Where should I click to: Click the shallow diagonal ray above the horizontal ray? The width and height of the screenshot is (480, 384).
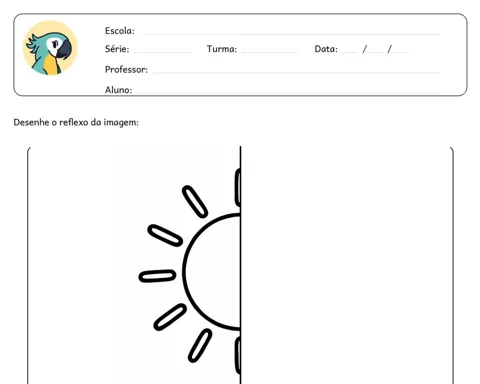[x=165, y=235]
